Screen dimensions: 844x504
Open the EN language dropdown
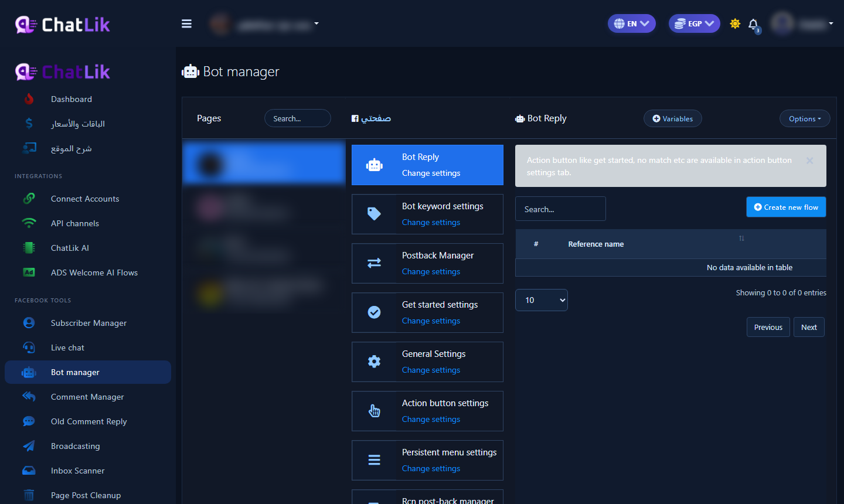pyautogui.click(x=632, y=23)
